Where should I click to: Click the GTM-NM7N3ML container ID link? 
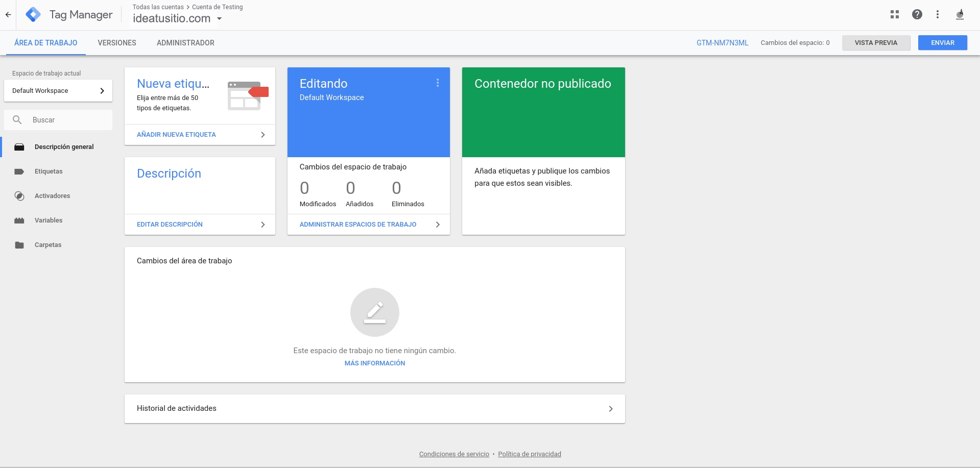click(722, 43)
